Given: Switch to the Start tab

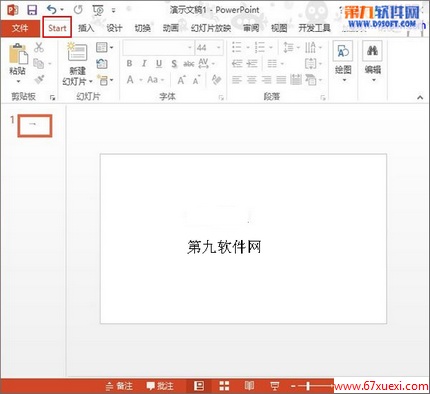Looking at the screenshot, I should pos(57,28).
